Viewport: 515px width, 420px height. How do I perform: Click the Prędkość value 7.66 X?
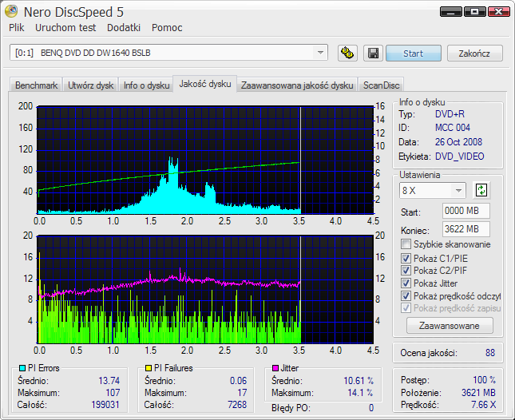click(x=484, y=405)
